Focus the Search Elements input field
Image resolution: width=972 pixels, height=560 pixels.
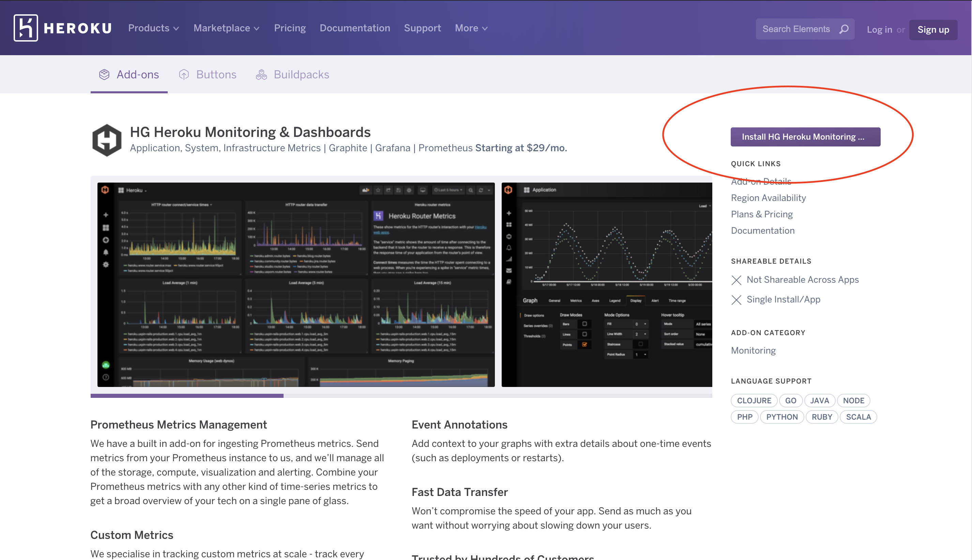(805, 29)
